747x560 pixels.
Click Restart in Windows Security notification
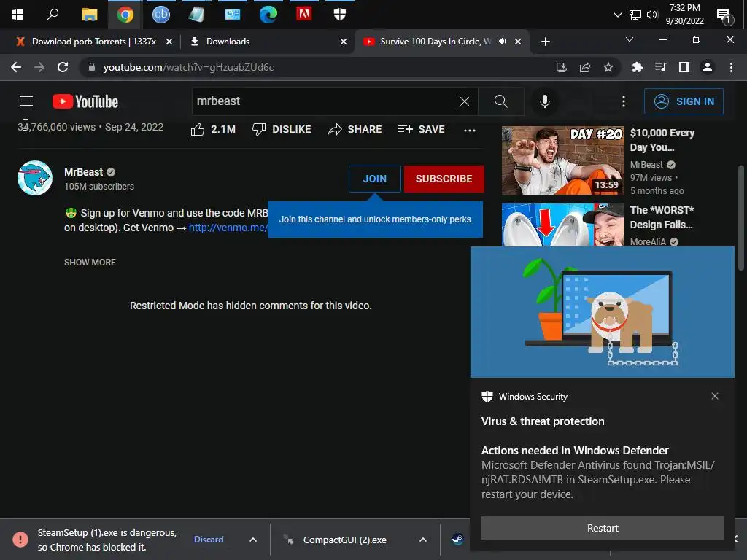pos(602,528)
